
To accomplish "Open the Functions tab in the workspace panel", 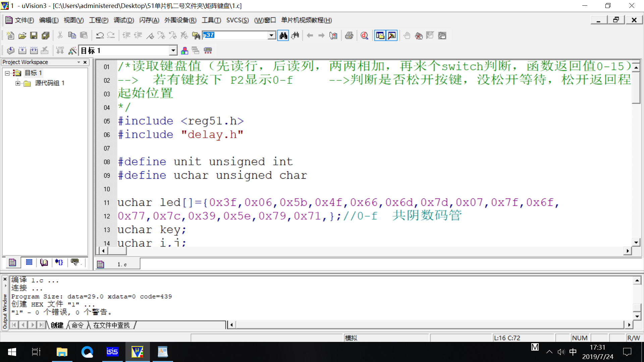I will pyautogui.click(x=59, y=262).
